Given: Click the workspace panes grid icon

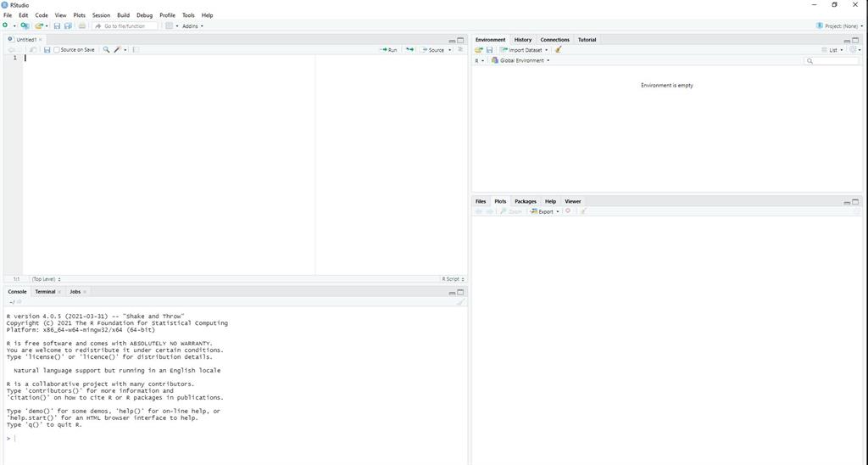Looking at the screenshot, I should tap(170, 25).
